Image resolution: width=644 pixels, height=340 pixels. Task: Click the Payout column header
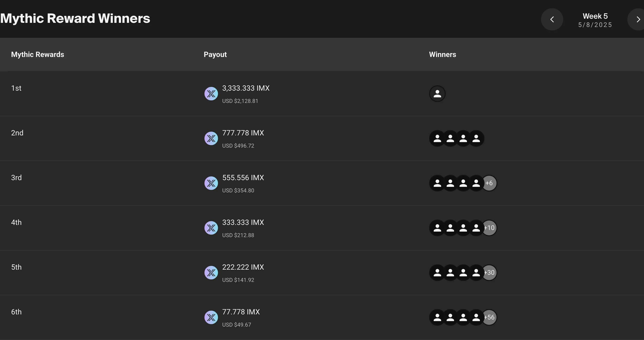[215, 54]
